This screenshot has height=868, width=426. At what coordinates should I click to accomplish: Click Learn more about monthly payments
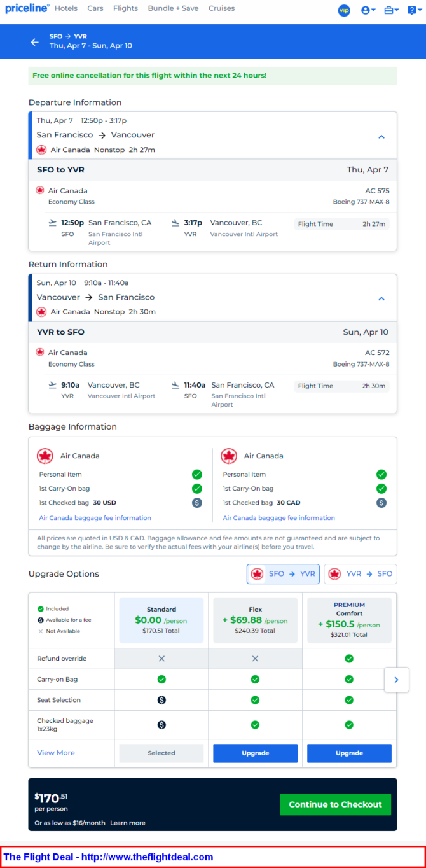coord(128,823)
